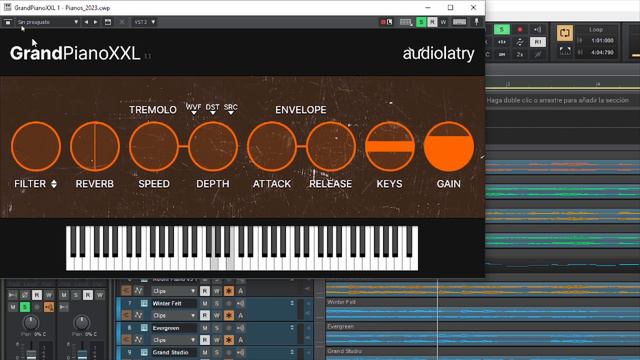
Task: Click automation lanes icon on Winter Felt track
Action: tap(138, 316)
